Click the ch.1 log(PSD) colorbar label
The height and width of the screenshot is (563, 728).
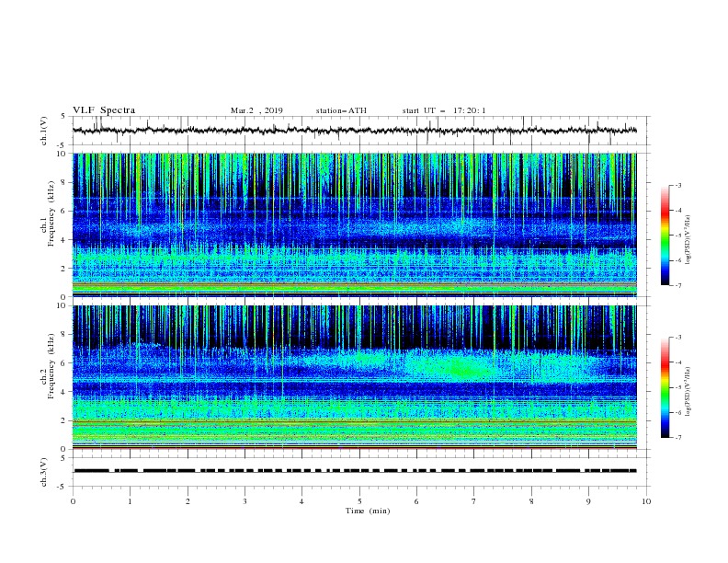tap(688, 240)
